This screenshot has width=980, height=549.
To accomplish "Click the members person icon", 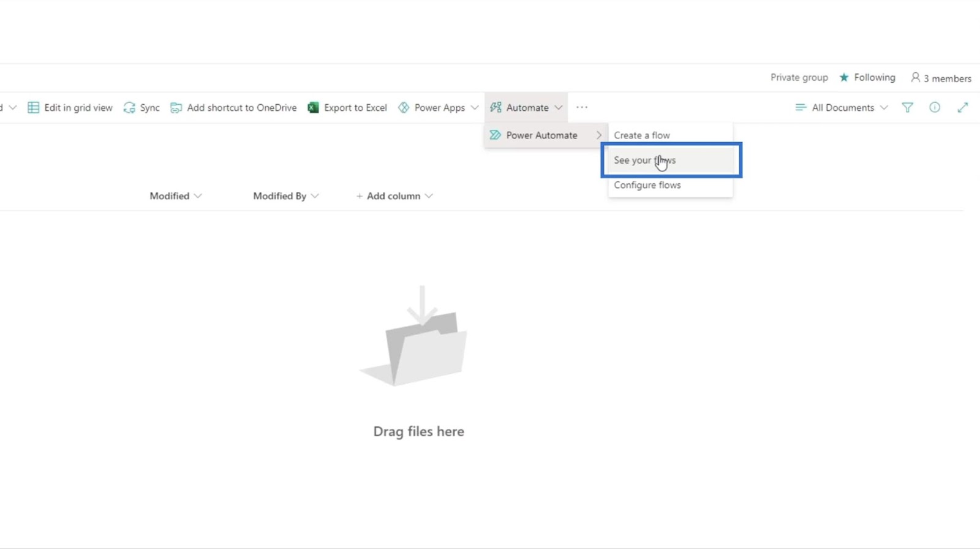I will pyautogui.click(x=915, y=77).
